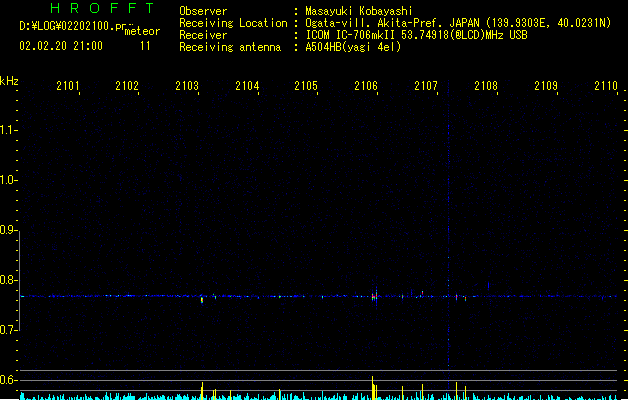The height and width of the screenshot is (400, 629).
Task: Click the 2104 time axis label
Action: [247, 86]
